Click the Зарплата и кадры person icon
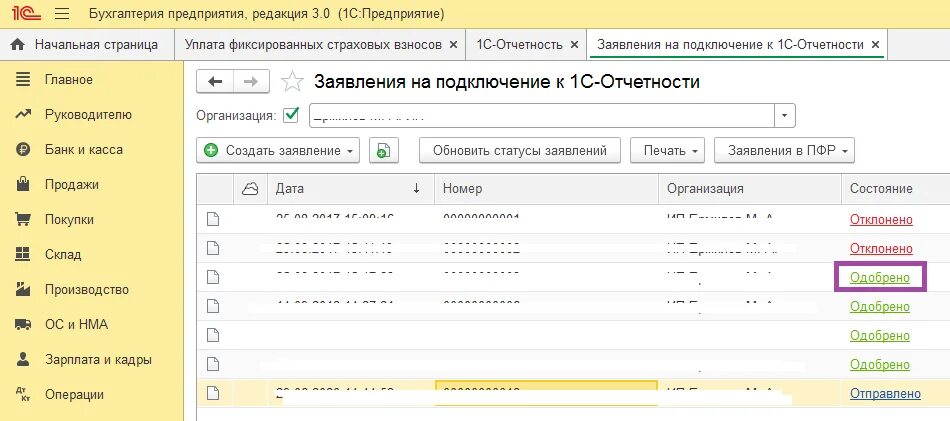Image resolution: width=950 pixels, height=421 pixels. [x=23, y=359]
